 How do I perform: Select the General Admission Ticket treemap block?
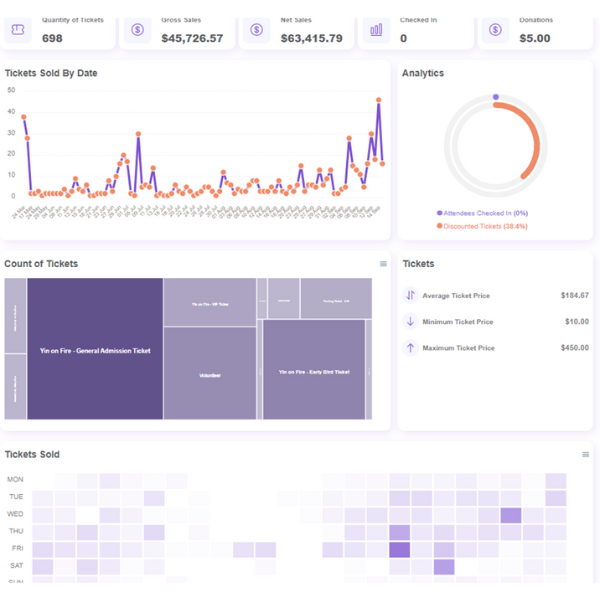point(95,349)
